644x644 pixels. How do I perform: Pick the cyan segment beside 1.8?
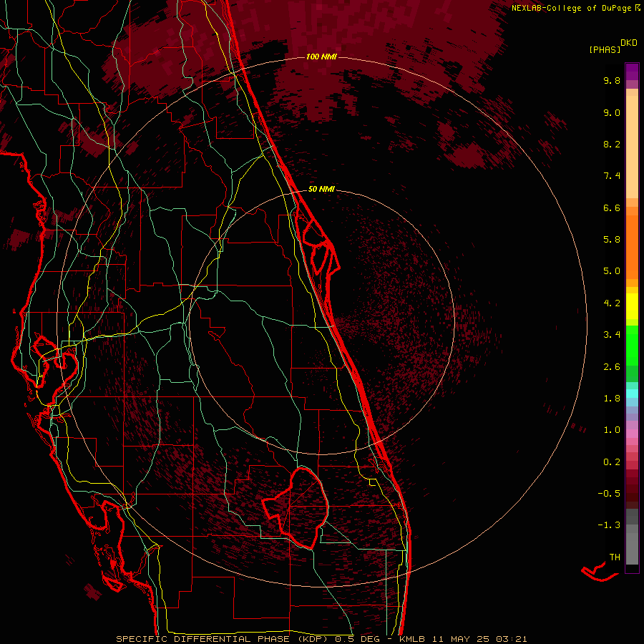coord(632,394)
